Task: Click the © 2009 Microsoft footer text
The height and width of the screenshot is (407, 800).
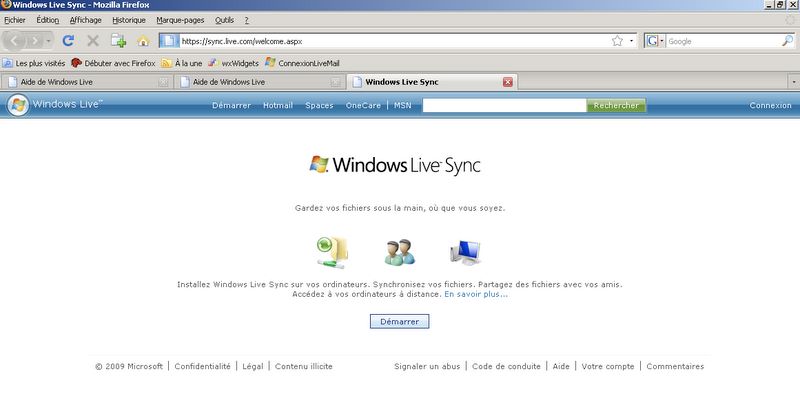Action: click(129, 366)
